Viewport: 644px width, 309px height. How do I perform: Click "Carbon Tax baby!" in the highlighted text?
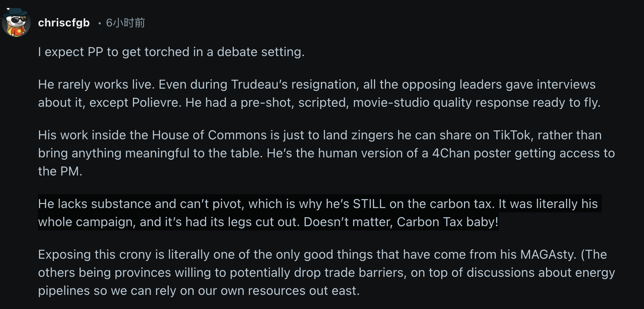[448, 222]
